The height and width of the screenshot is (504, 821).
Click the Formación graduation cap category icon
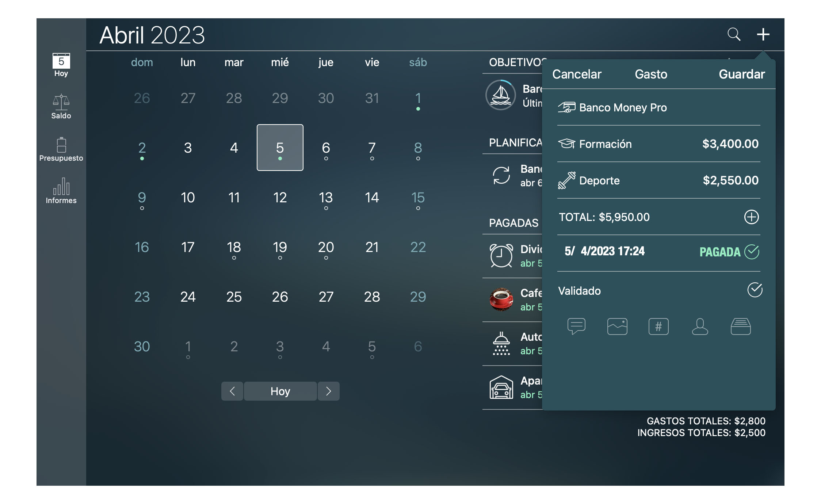click(x=566, y=143)
